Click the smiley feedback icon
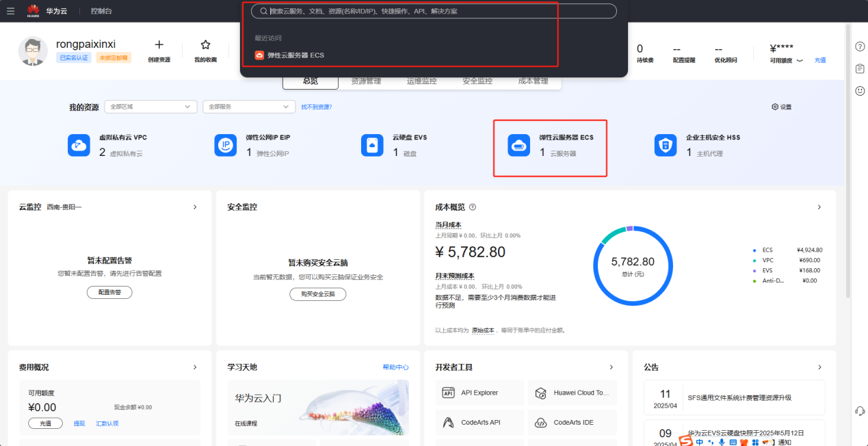 point(860,90)
